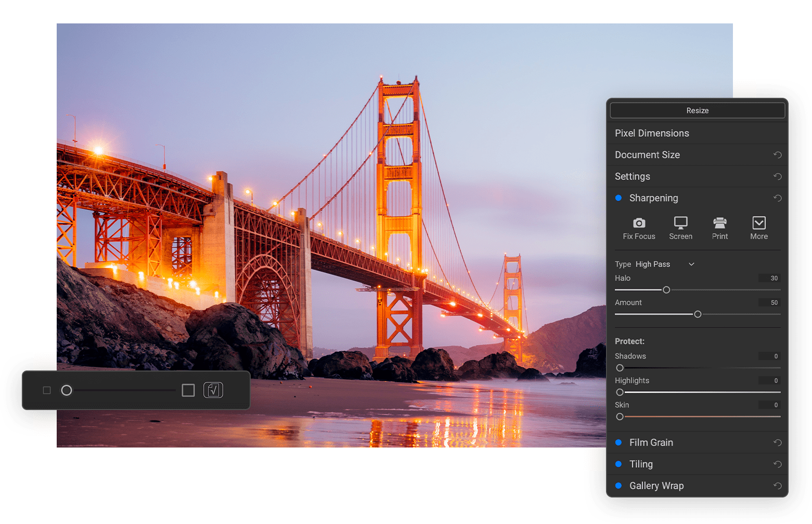The height and width of the screenshot is (524, 812).
Task: Expand the Document Size section
Action: pyautogui.click(x=647, y=155)
